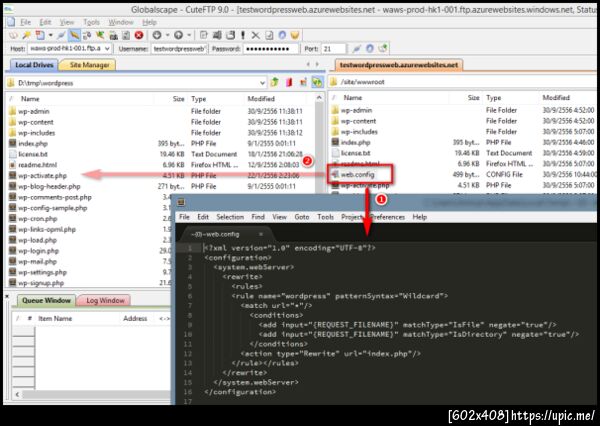
Task: Click the Delete X icon in the toolbar
Action: (255, 35)
